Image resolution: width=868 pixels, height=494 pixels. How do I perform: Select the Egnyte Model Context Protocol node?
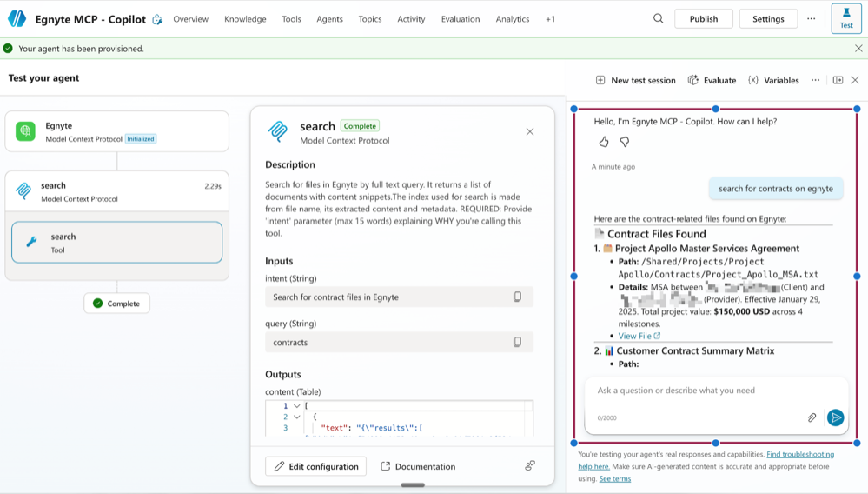(x=116, y=131)
